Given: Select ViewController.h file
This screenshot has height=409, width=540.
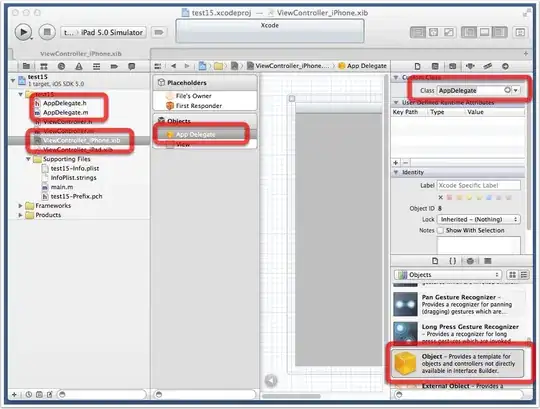Looking at the screenshot, I should pyautogui.click(x=68, y=122).
